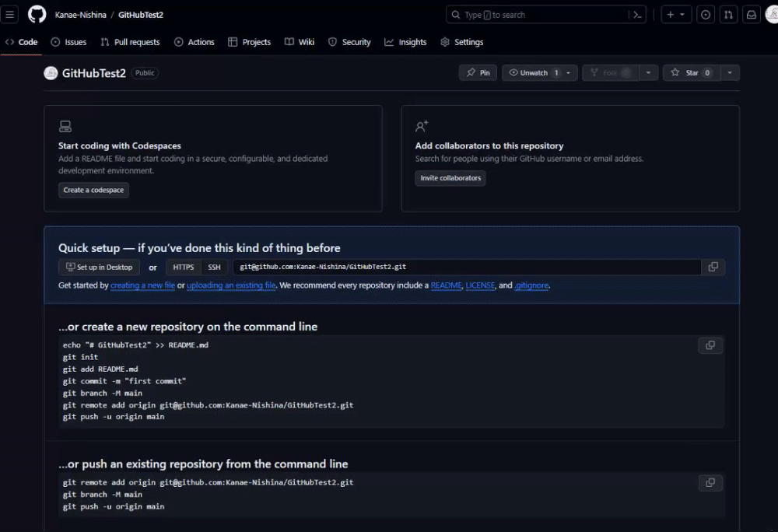Open the Insights tab
Image resolution: width=778 pixels, height=532 pixels.
405,42
